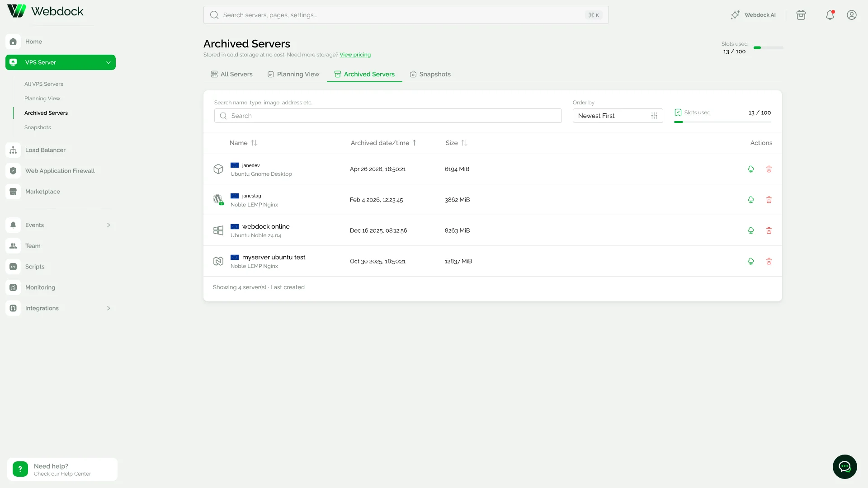Click the 6194 MiB size value
Screen dimensions: 868x488
click(457, 169)
